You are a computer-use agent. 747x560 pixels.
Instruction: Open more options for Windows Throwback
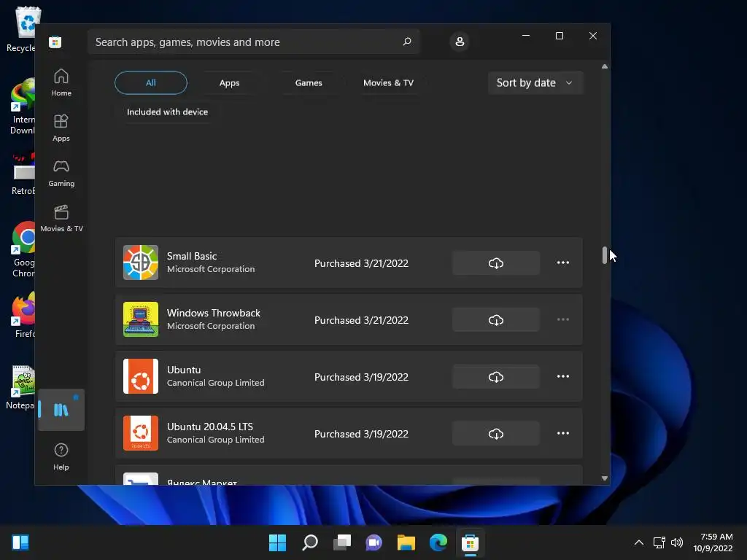point(563,319)
